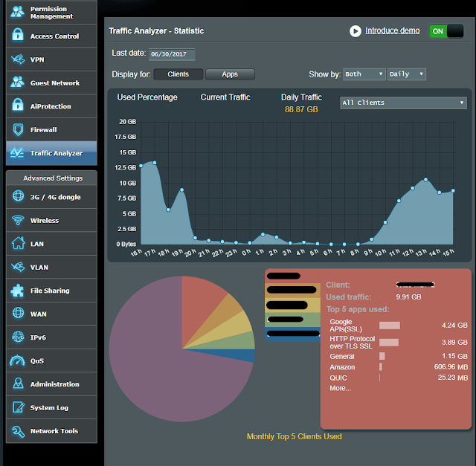Click the More... apps link
The width and height of the screenshot is (476, 466).
tap(341, 388)
